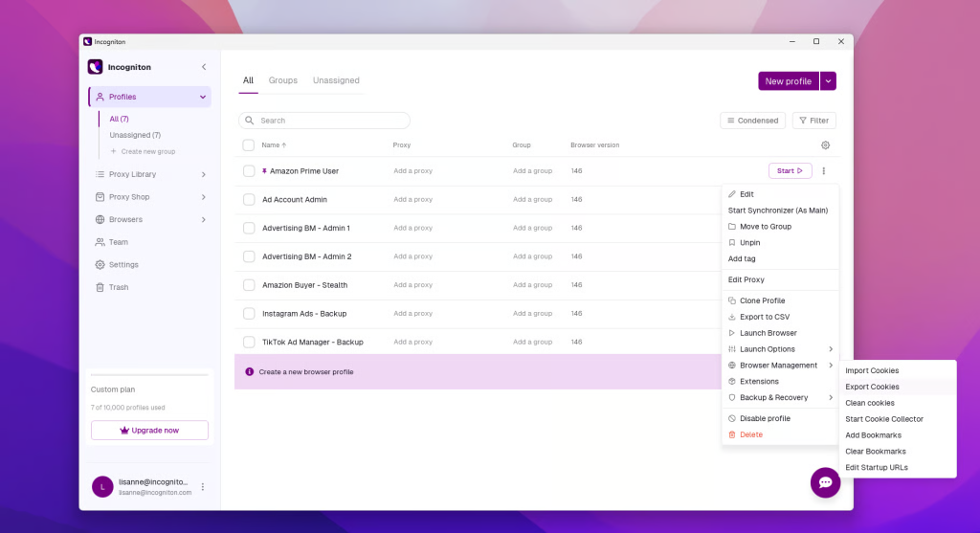980x533 pixels.
Task: Click the pin icon next to Amazon Prime User
Action: (x=264, y=170)
